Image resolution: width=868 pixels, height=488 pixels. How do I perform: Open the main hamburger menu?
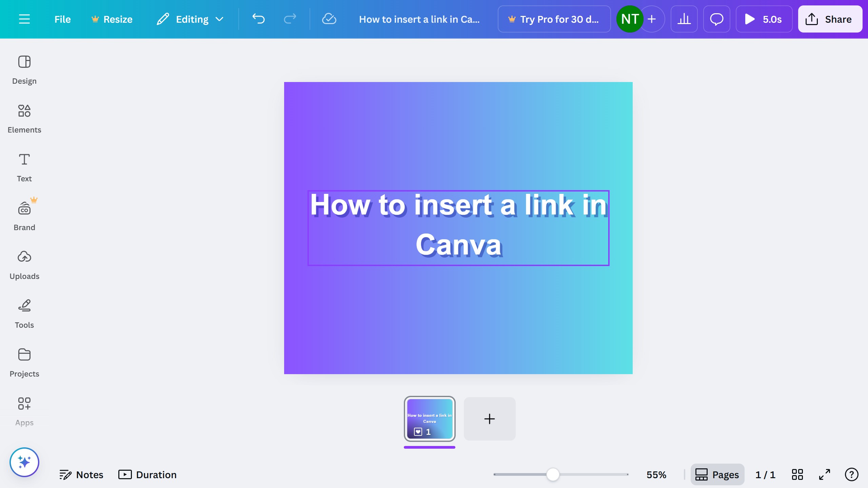pos(24,19)
